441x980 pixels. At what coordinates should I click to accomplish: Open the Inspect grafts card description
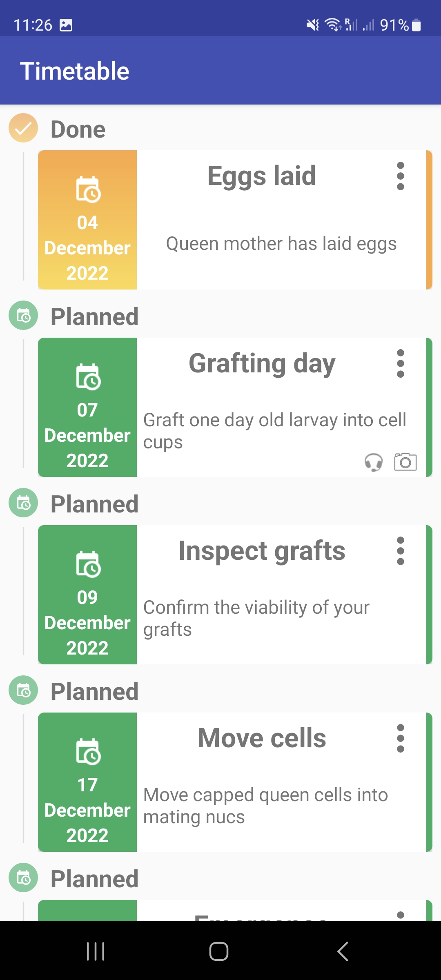[x=256, y=618]
